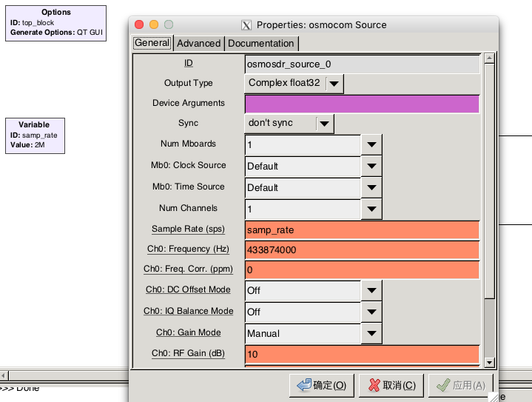Open the Advanced tab
This screenshot has width=532, height=402.
tap(199, 44)
